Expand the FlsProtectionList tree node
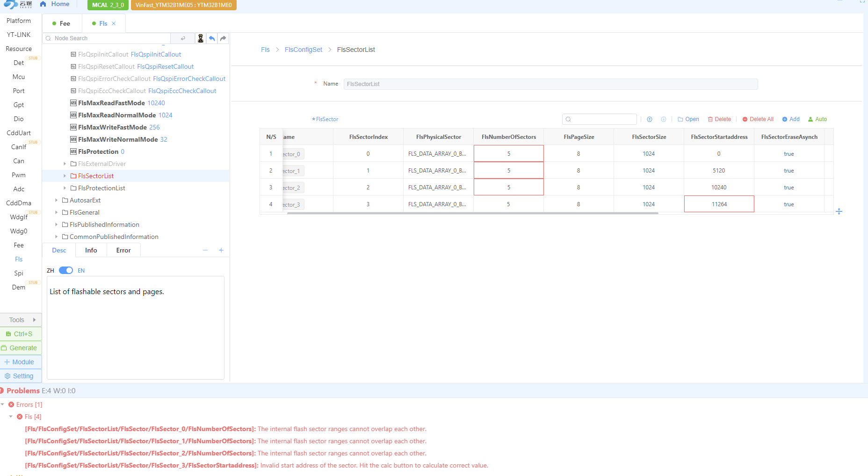 [65, 188]
